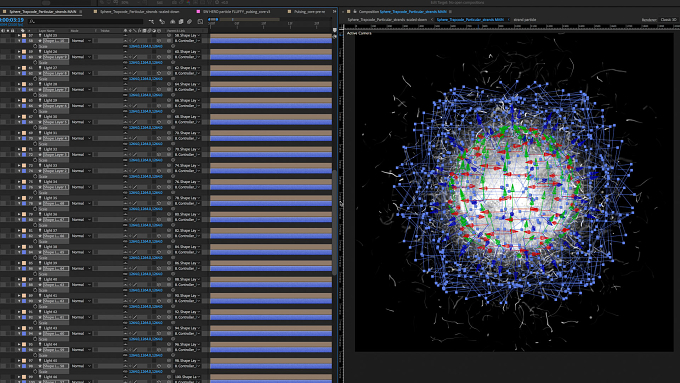Enable the frame blending timeline icon
Screen dimensions: 680x383
181,21
